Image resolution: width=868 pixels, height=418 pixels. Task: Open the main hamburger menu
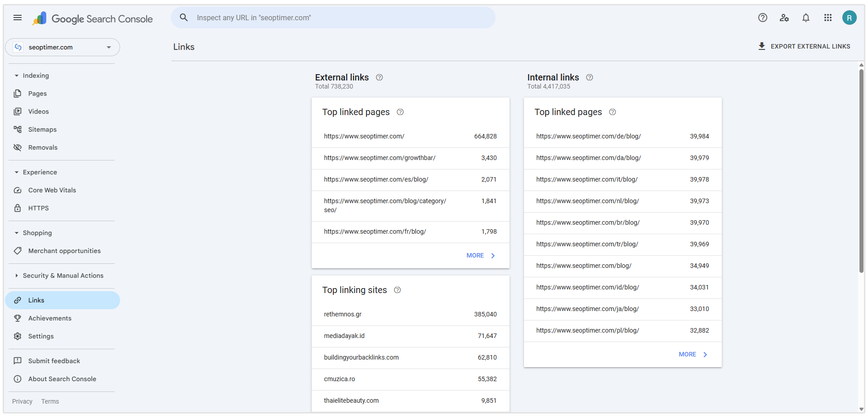point(18,18)
